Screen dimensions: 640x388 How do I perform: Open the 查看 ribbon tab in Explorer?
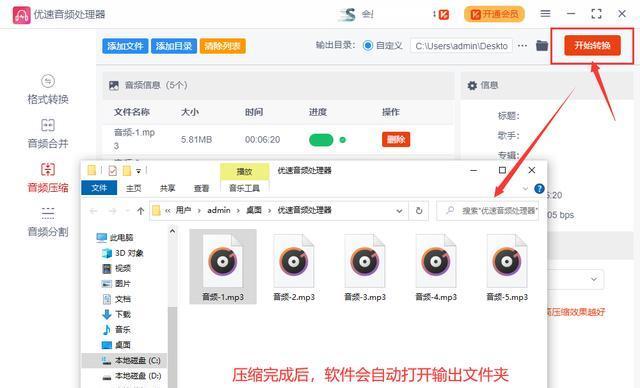coord(201,188)
